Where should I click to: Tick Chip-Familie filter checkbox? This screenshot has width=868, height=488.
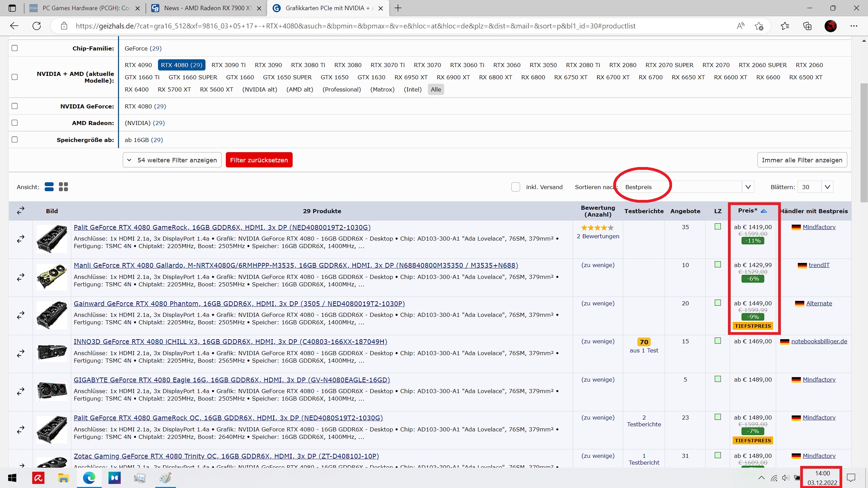pyautogui.click(x=15, y=48)
